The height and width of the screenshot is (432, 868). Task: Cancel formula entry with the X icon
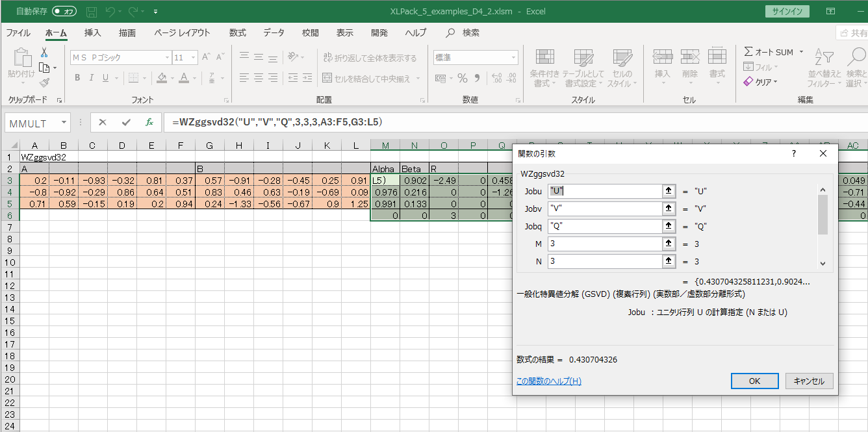(x=102, y=122)
